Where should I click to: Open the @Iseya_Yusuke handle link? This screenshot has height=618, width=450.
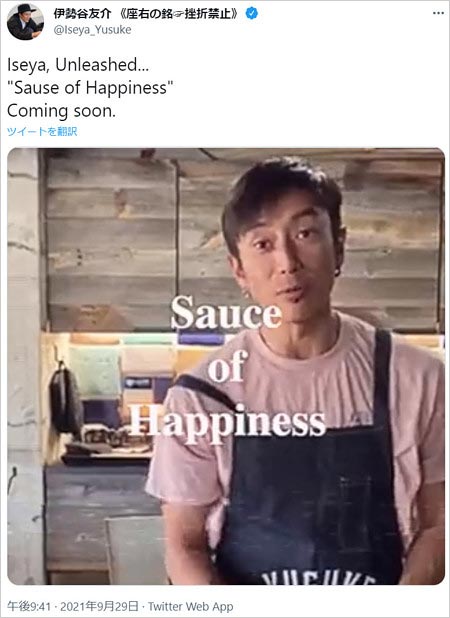(x=92, y=30)
